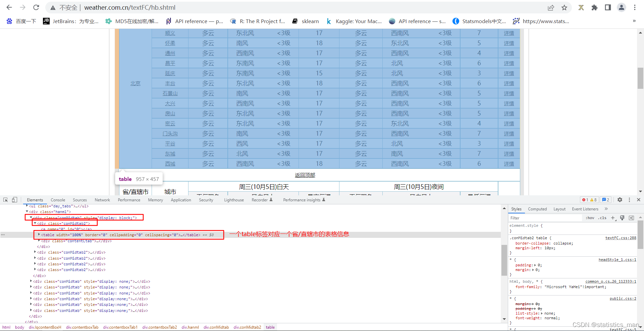Open the Chrome extensions puzzle menu
Screen dimensions: 644x331
(594, 7)
